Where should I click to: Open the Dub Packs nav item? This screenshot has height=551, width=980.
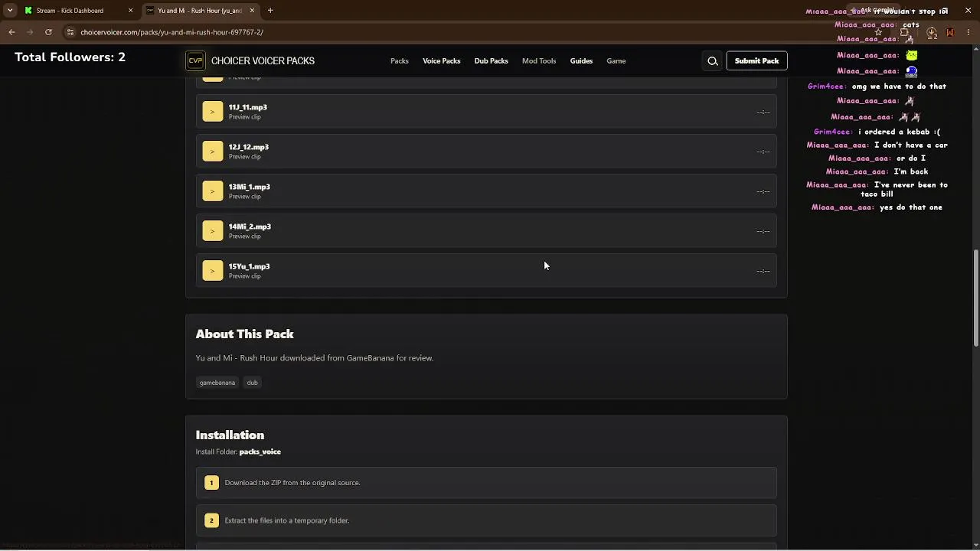click(x=492, y=61)
